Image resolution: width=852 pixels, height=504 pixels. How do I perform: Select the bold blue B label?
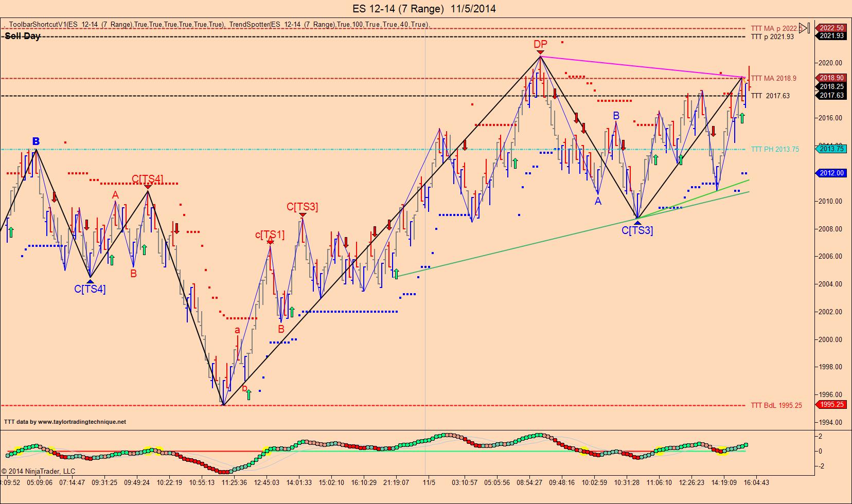pos(35,141)
